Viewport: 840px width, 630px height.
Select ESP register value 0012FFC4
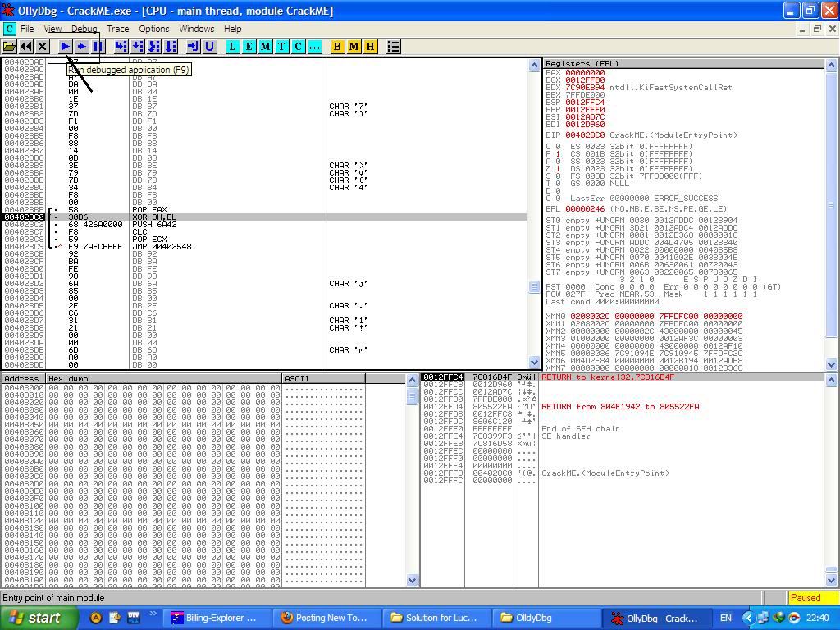click(x=585, y=102)
